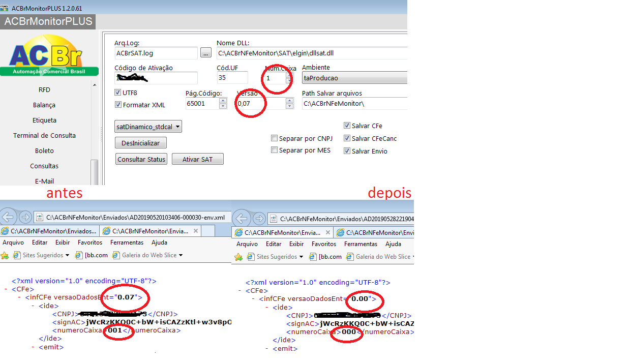Click into the Cód.UF field showing 35
This screenshot has height=364, width=629.
(232, 78)
